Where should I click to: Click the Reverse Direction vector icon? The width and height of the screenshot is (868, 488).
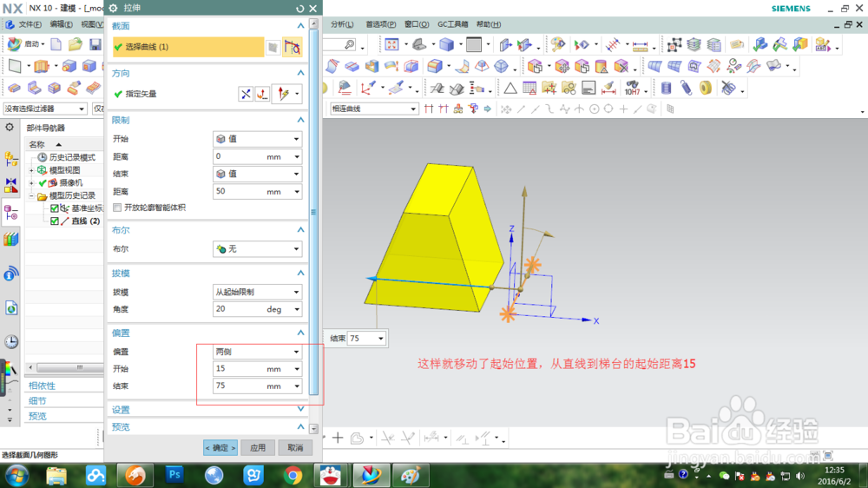click(246, 94)
